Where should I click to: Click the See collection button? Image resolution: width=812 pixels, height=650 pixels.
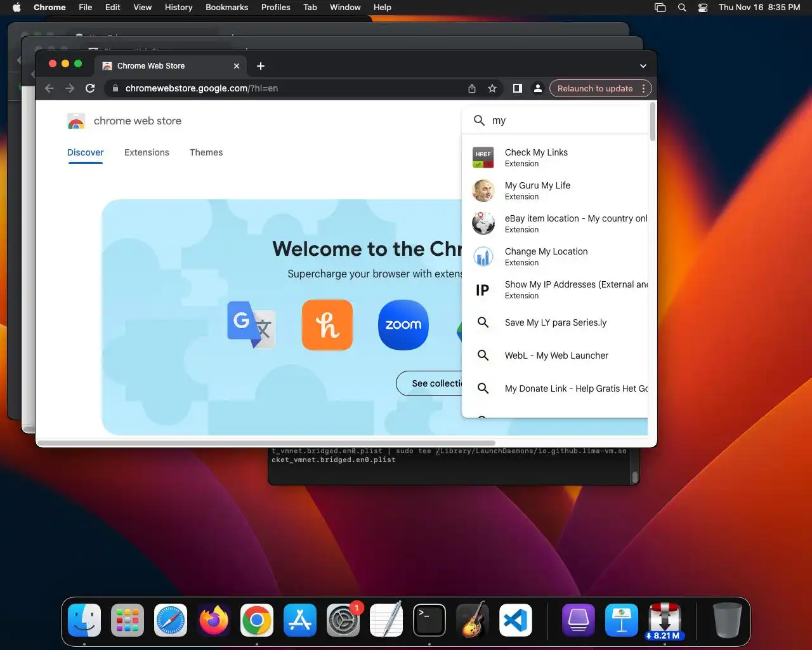(x=430, y=383)
